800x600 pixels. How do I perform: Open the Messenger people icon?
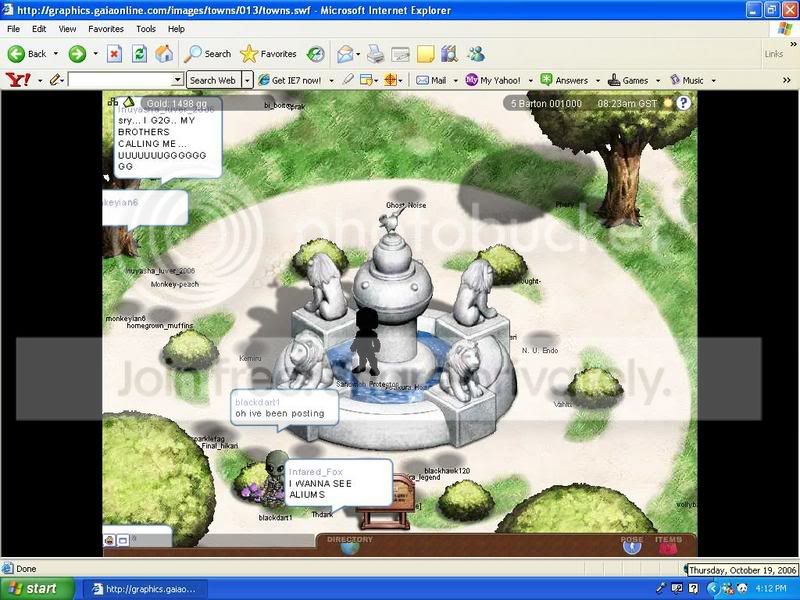(476, 54)
